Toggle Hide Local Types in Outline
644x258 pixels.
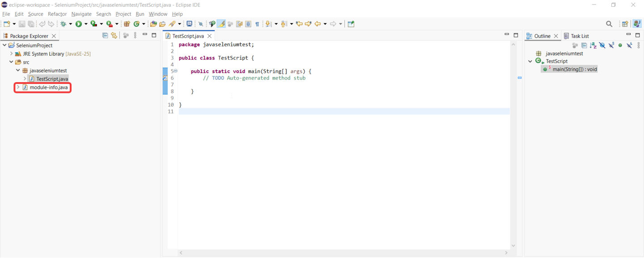coord(629,46)
